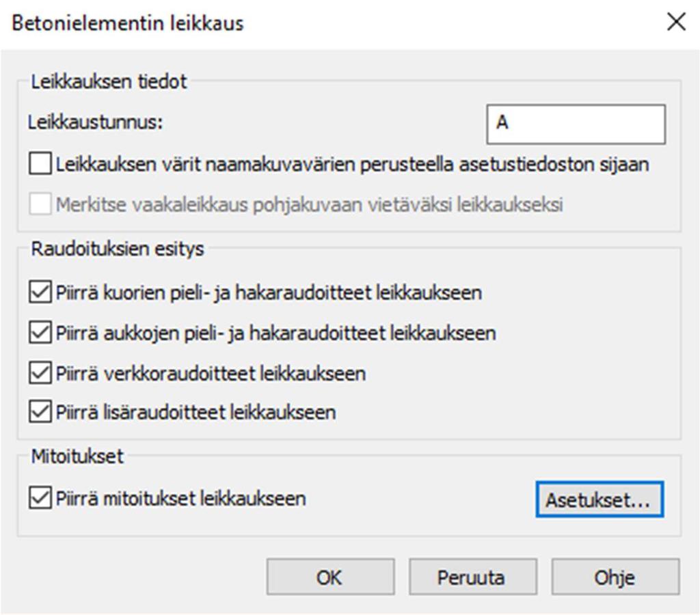Open help with the Ohje button
The height and width of the screenshot is (615, 700).
point(616,577)
